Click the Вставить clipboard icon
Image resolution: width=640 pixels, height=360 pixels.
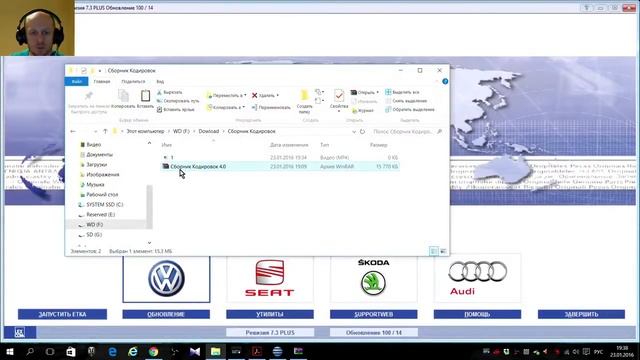(x=145, y=96)
